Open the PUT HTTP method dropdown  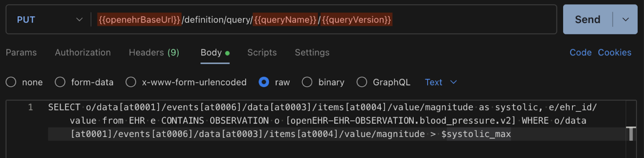tap(50, 20)
